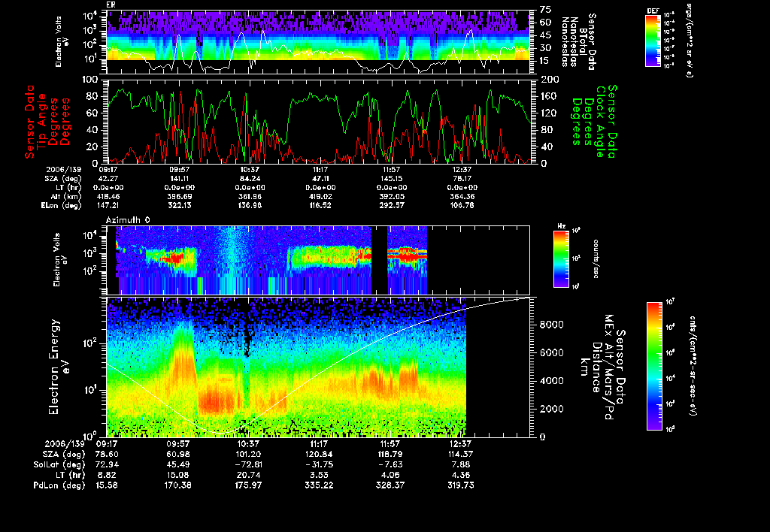Click the 200 tick on the clock angle axis

pos(550,80)
